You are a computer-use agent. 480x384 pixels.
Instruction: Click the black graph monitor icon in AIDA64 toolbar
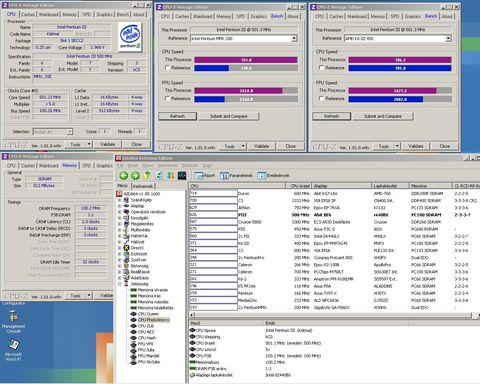coord(182,175)
